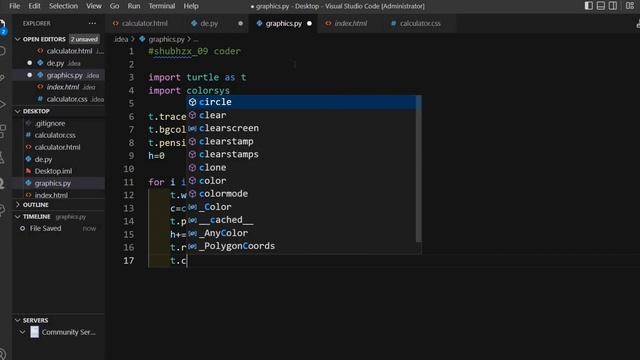This screenshot has height=360, width=640.
Task: Open Desktop.iml in Desktop folder
Action: [x=59, y=171]
